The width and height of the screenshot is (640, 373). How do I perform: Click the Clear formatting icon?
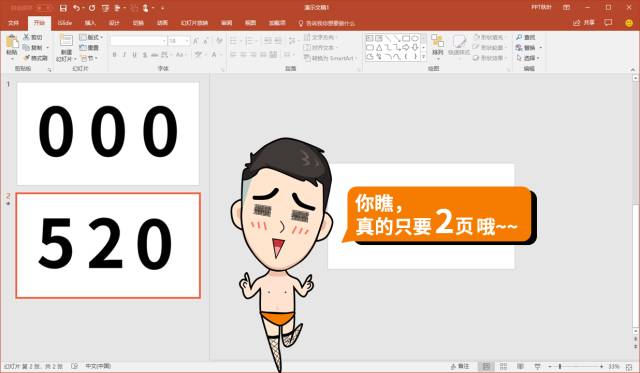[x=219, y=41]
